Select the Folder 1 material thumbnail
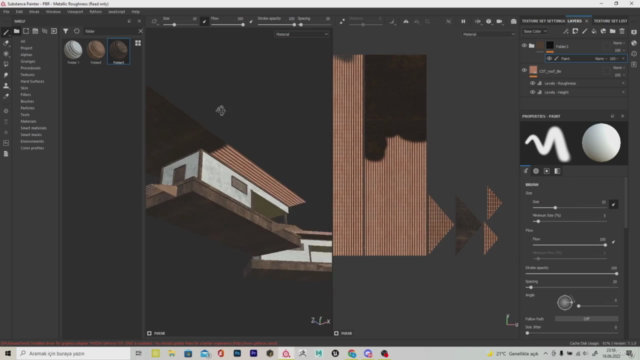Viewport: 640px width, 360px height. [x=73, y=52]
